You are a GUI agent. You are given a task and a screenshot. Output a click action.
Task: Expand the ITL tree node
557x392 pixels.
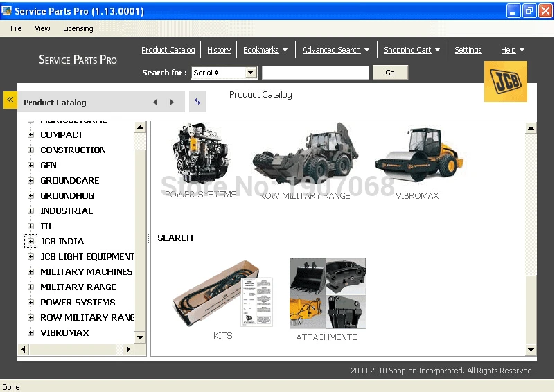click(31, 226)
